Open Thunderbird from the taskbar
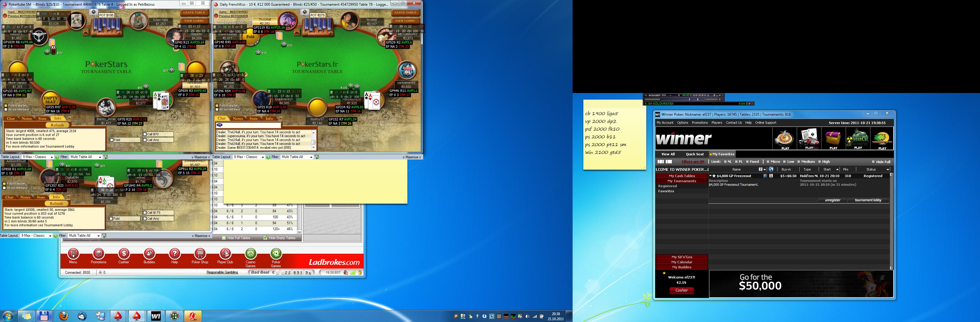980x322 pixels. pos(82,315)
